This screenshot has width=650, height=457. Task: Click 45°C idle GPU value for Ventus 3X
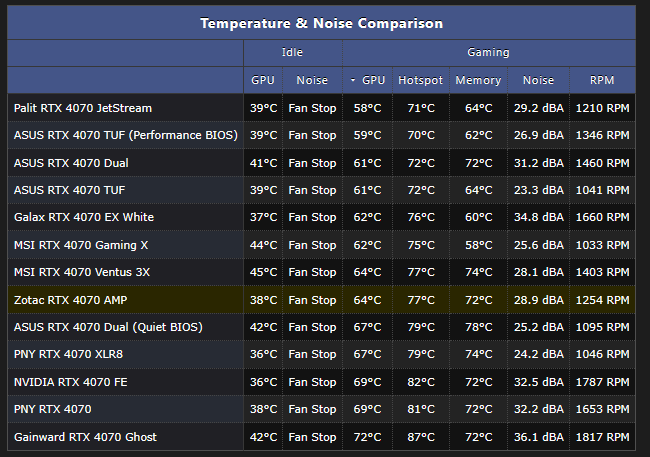263,272
